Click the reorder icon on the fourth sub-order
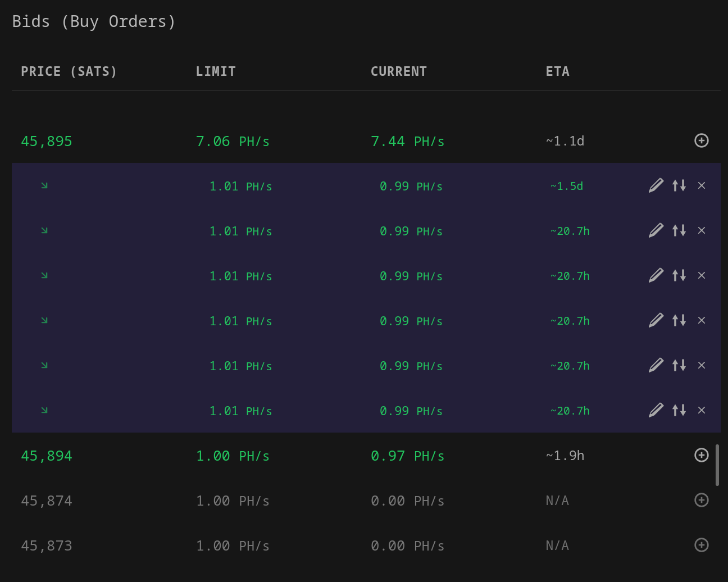This screenshot has width=728, height=582. click(x=679, y=320)
